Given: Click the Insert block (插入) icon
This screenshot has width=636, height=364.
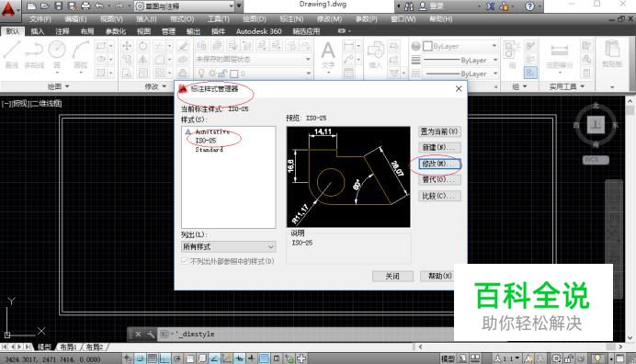Looking at the screenshot, I should 376,55.
